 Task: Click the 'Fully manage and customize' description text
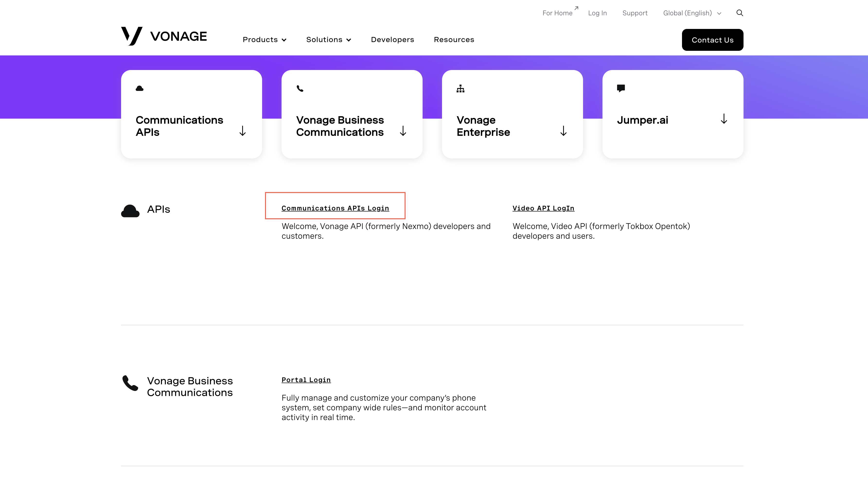point(384,407)
